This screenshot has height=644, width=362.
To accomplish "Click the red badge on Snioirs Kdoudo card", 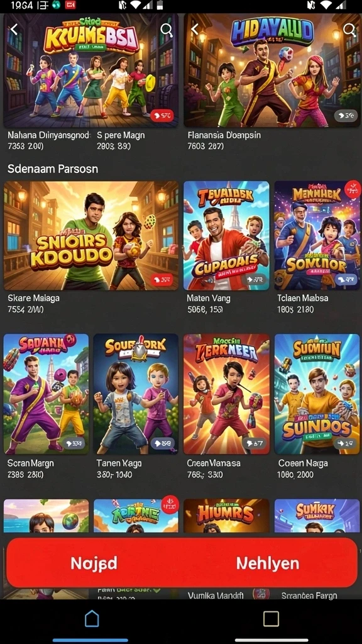I will click(x=162, y=280).
